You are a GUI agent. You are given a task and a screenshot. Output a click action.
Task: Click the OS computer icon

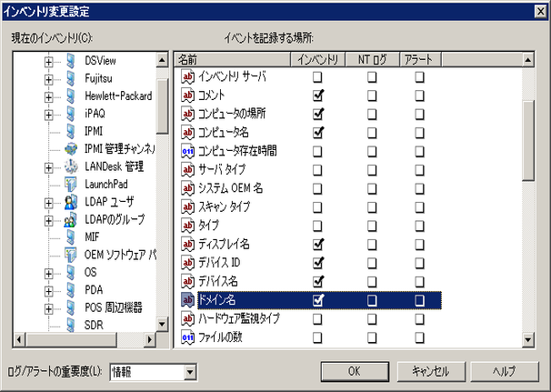click(71, 272)
